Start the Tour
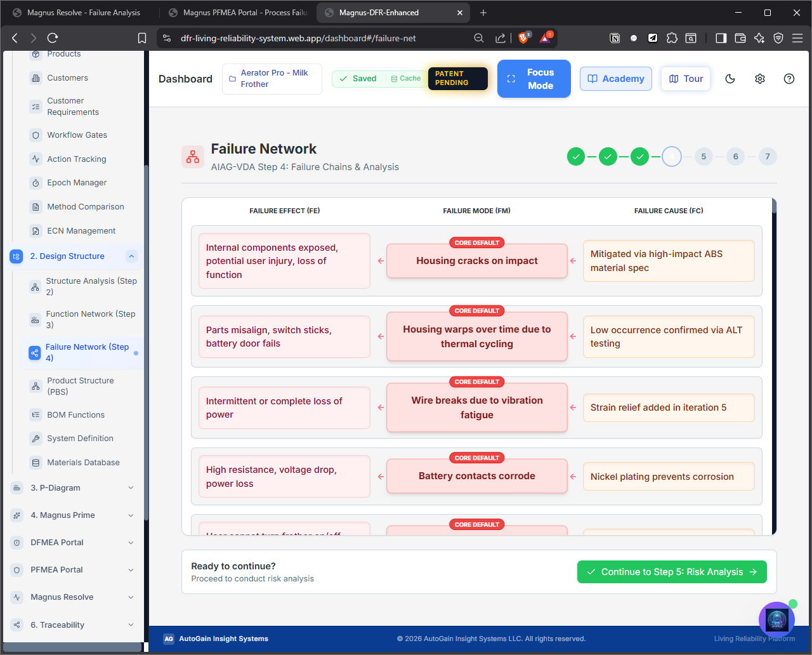Screen dimensions: 812x655 (x=686, y=79)
